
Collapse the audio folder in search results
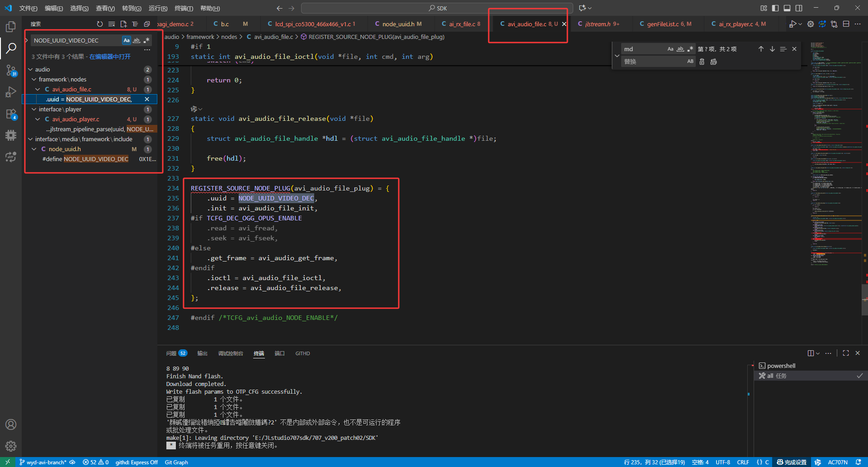30,69
